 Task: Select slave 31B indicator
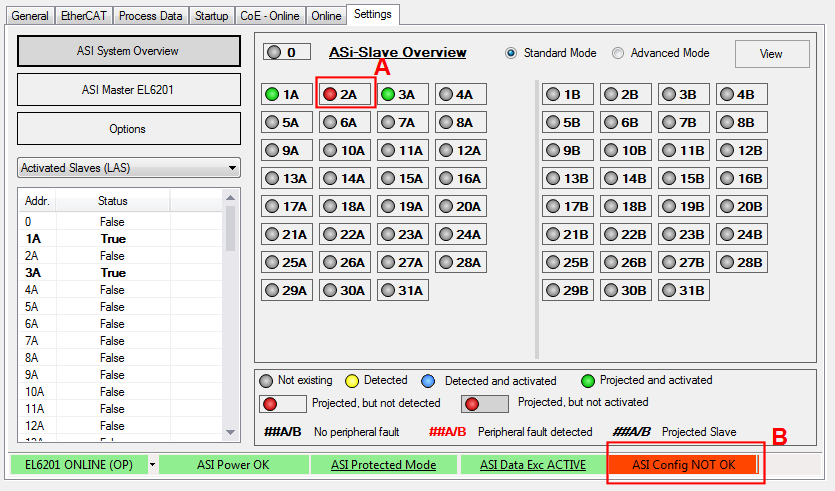684,290
